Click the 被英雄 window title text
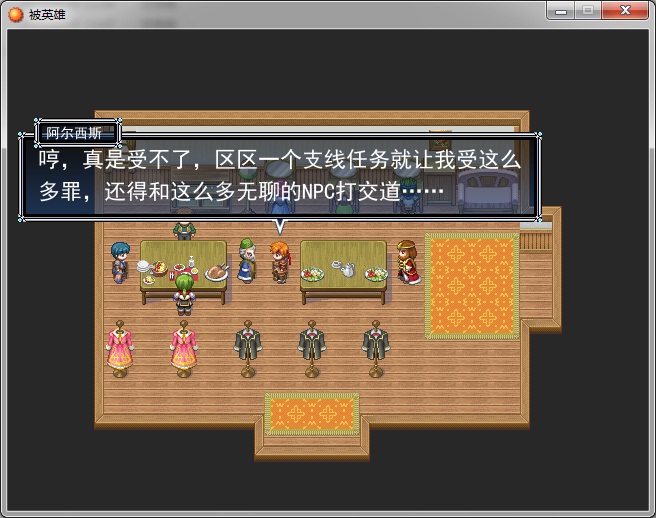This screenshot has width=656, height=518. tap(47, 15)
